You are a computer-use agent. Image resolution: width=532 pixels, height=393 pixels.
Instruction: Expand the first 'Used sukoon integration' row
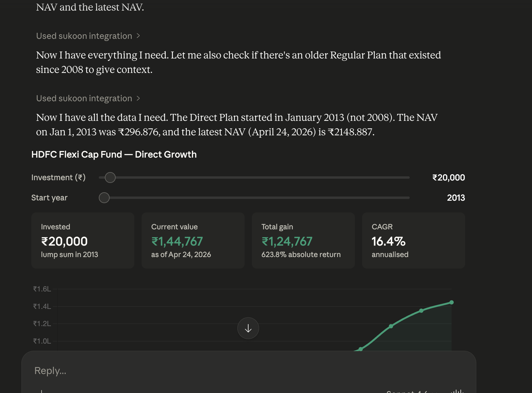(88, 36)
